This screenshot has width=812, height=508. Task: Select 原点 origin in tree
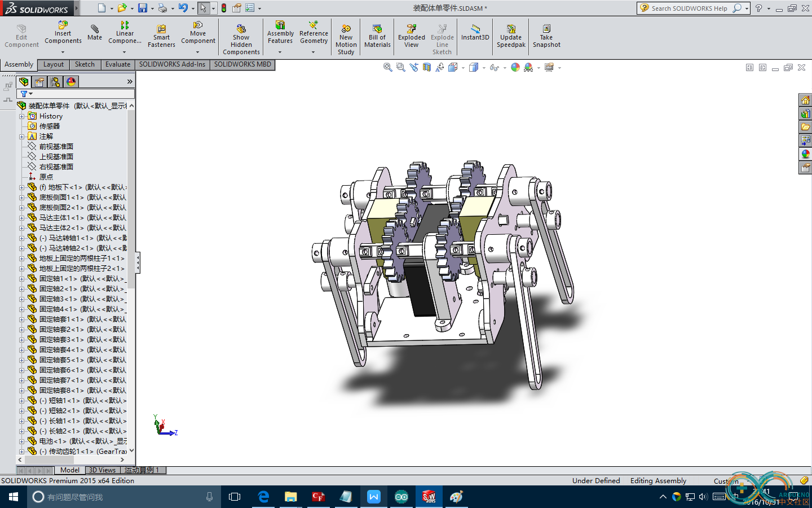tap(46, 177)
